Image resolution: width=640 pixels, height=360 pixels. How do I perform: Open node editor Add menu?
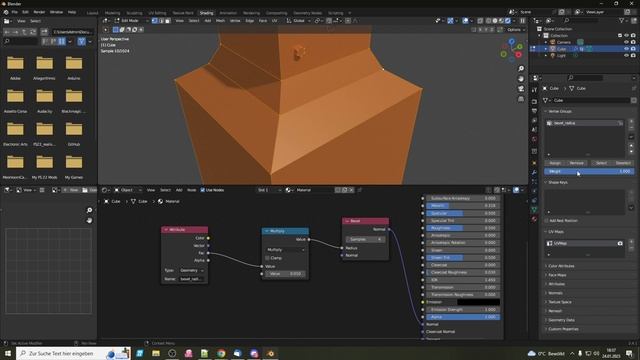[x=179, y=190]
